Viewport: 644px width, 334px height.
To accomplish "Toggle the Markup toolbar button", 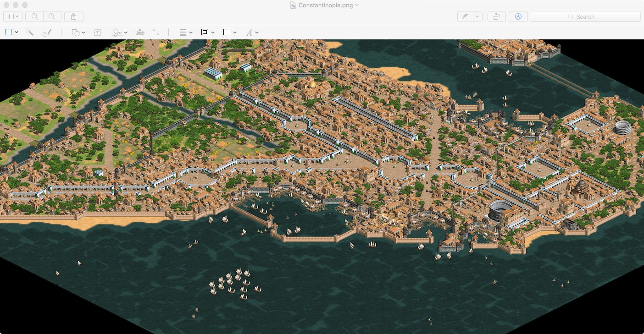I will click(518, 16).
